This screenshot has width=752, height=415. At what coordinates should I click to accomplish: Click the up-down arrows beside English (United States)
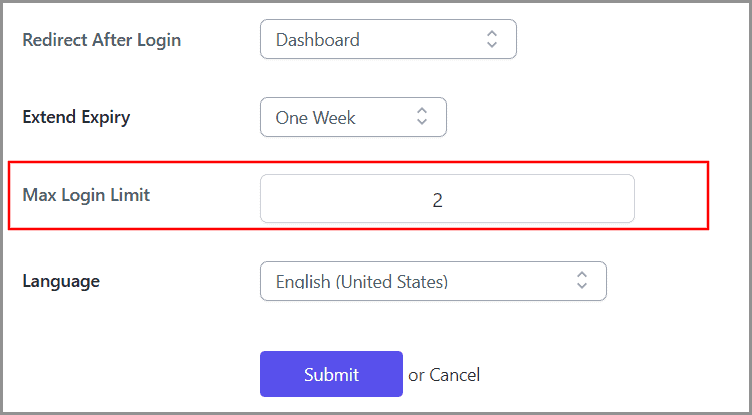(582, 281)
